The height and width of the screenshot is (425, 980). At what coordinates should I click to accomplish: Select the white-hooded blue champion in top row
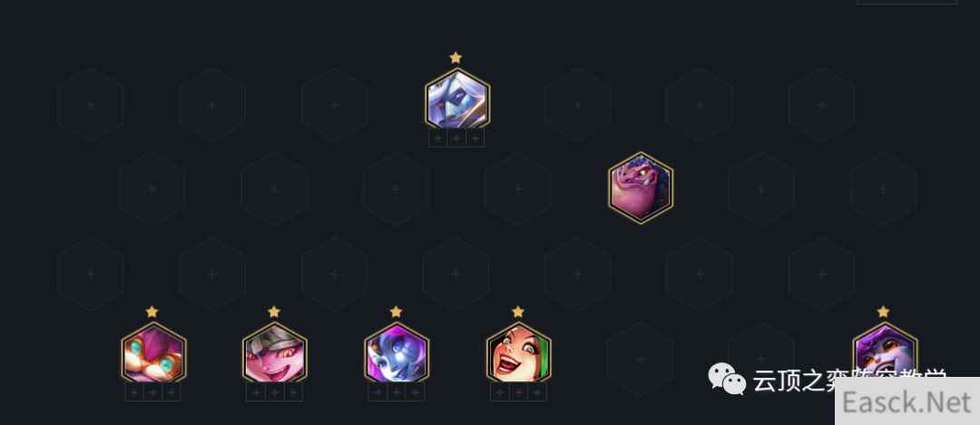tap(457, 100)
